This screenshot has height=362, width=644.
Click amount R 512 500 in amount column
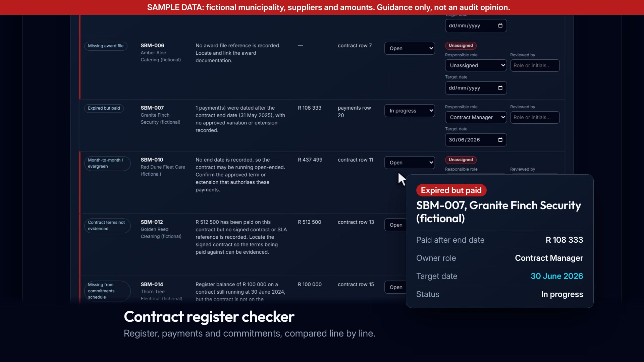coord(309,222)
